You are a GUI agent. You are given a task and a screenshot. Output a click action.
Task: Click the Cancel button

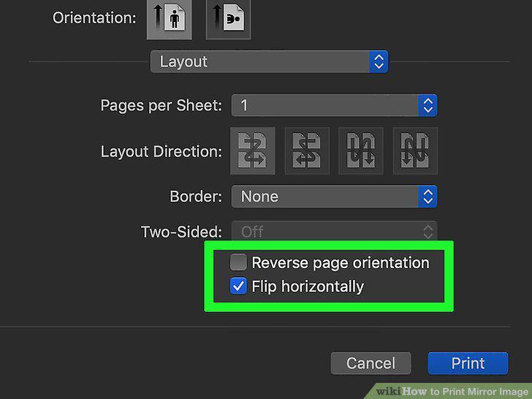tap(370, 363)
